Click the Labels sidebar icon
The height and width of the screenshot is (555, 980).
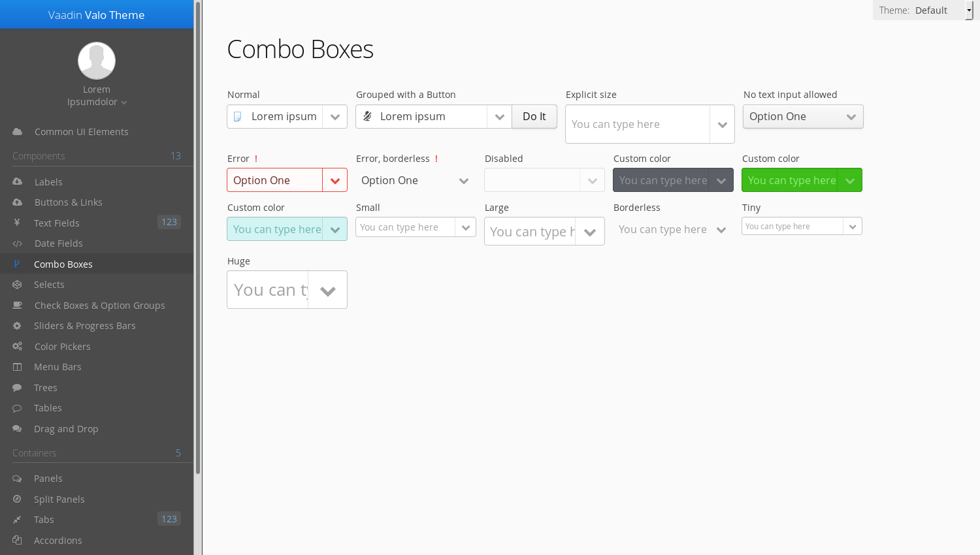click(18, 182)
